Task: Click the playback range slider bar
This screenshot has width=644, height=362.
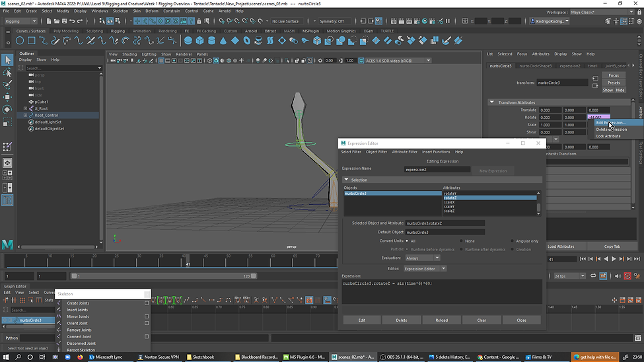Action: [163, 276]
